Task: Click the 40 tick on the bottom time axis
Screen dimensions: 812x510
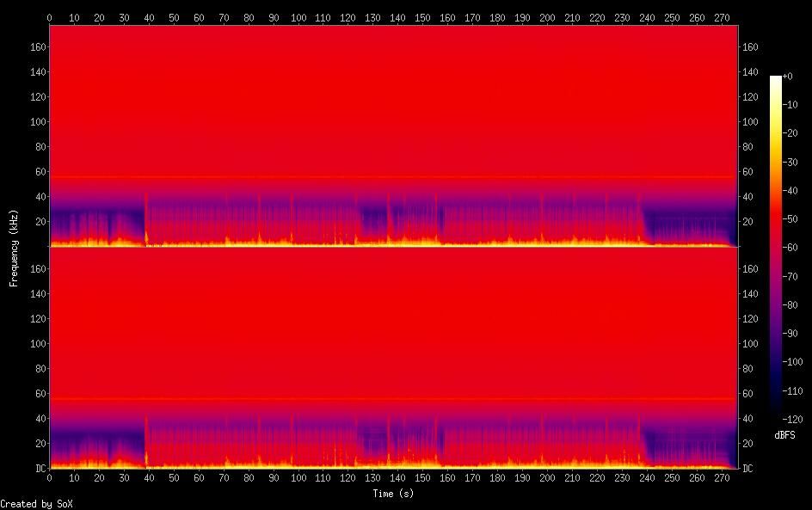Action: (149, 477)
